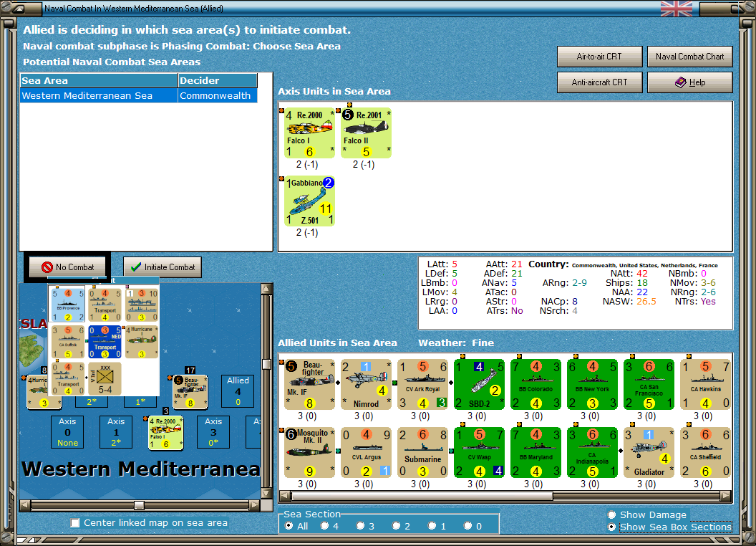756x546 pixels.
Task: Click the CA Hawkins cruiser counter
Action: click(x=705, y=385)
